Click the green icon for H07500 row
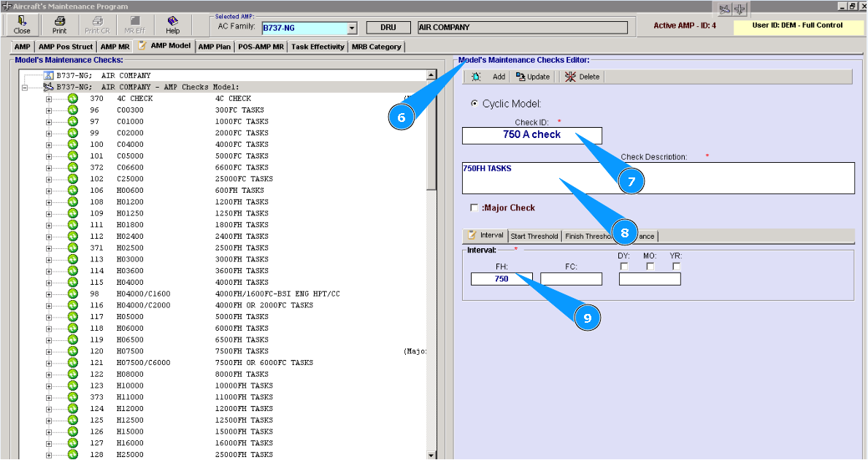Image resolution: width=868 pixels, height=460 pixels. [x=72, y=351]
